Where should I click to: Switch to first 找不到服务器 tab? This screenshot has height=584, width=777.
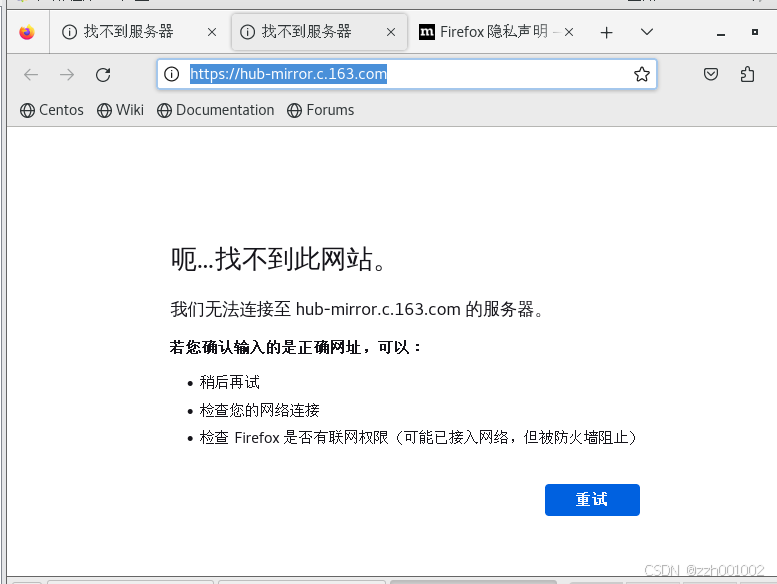[140, 32]
